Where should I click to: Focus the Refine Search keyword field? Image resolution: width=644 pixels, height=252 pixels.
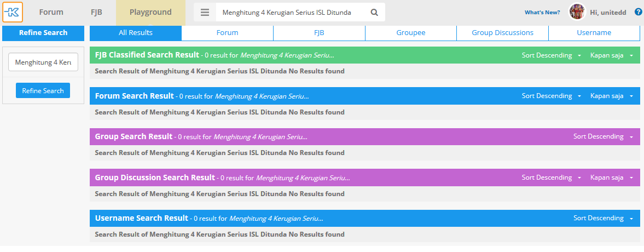(x=43, y=62)
